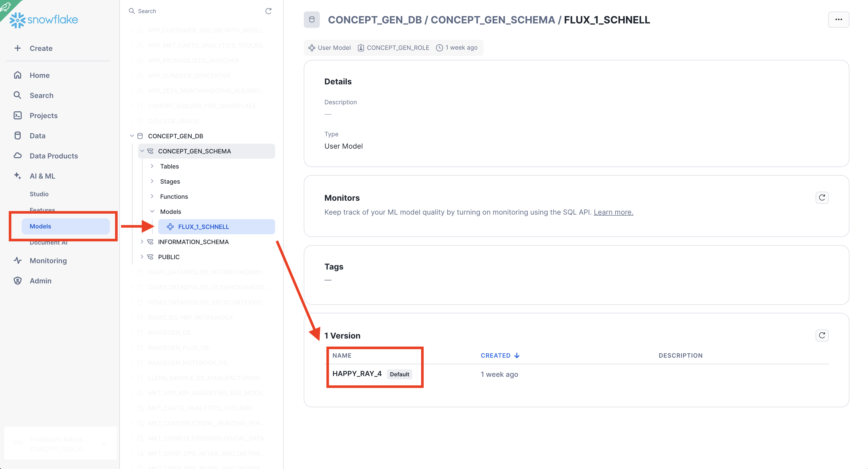The width and height of the screenshot is (868, 469).
Task: Click the database icon next to breadcrumb
Action: pyautogui.click(x=312, y=20)
